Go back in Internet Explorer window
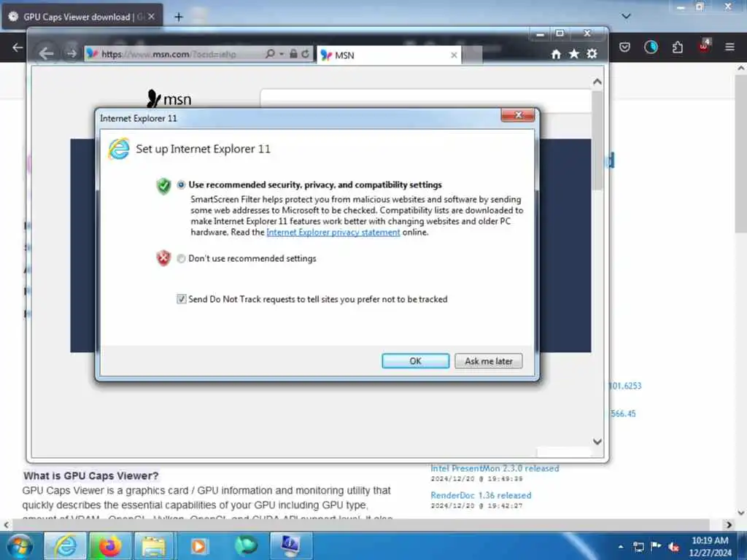The image size is (747, 560). click(x=46, y=53)
